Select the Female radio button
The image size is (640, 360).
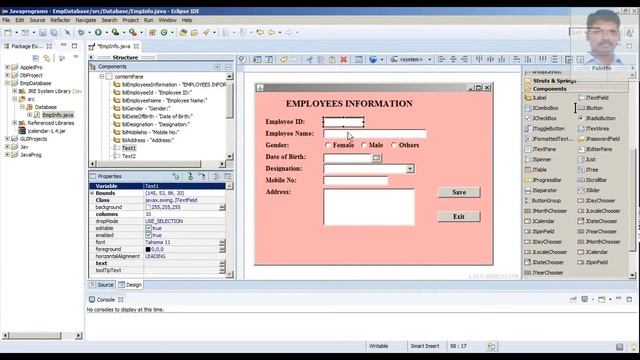tap(328, 145)
